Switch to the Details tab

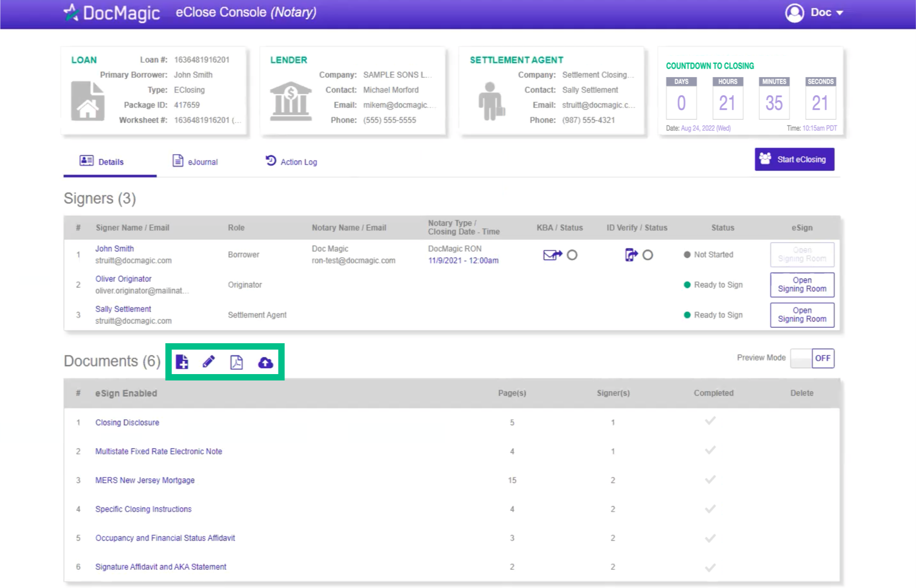[102, 161]
